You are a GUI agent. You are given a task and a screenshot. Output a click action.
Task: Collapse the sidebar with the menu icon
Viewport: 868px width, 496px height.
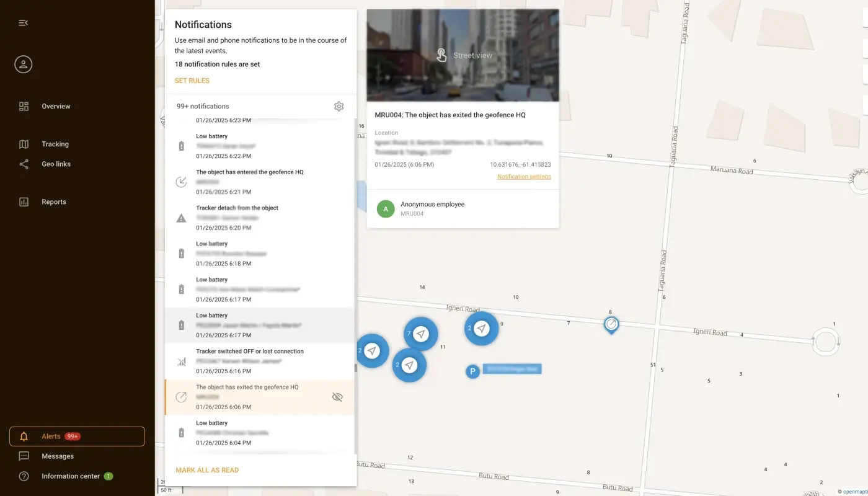pos(24,22)
